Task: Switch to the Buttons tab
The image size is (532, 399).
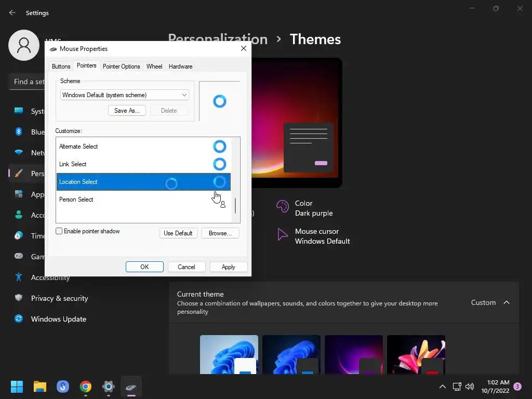Action: (x=61, y=66)
